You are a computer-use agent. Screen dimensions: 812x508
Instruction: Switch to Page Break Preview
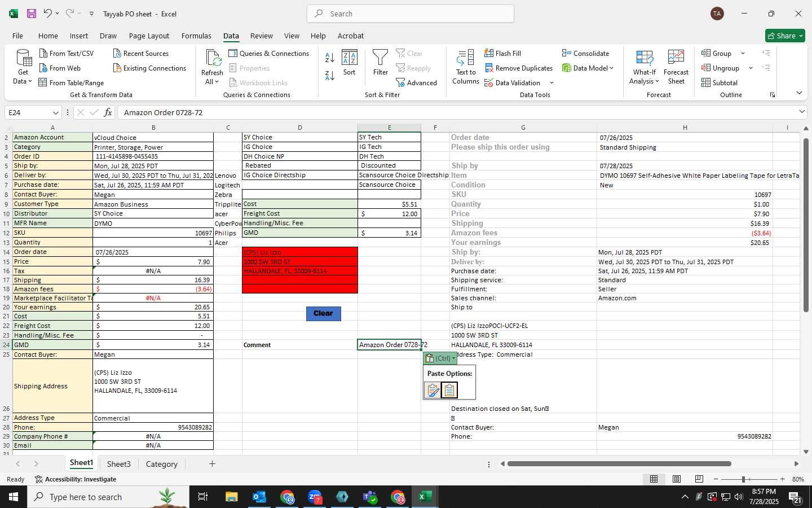click(699, 479)
